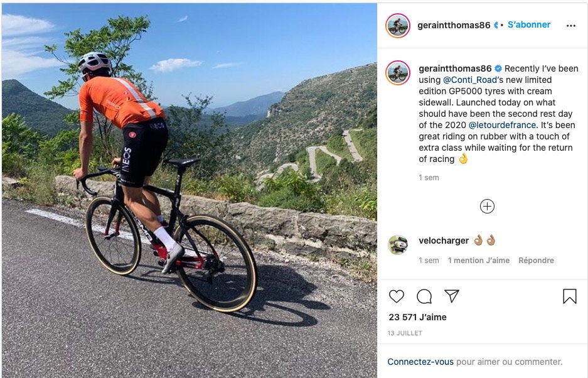Viewport: 588px width, 378px height.
Task: Open the 13 JUILLET post date link
Action: coord(405,333)
